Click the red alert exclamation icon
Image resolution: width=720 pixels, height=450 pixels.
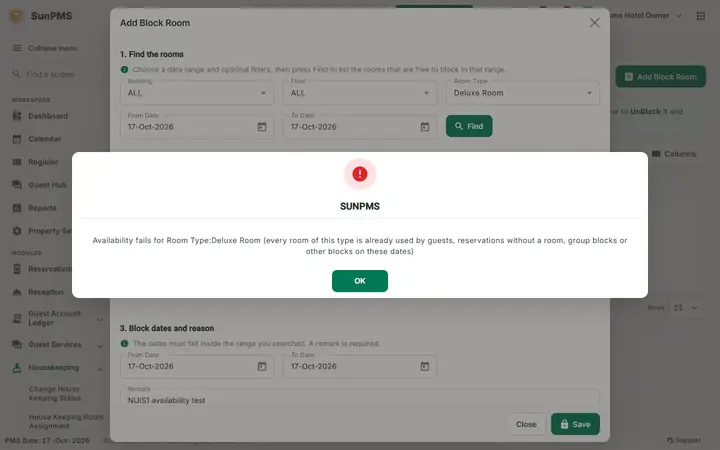point(360,174)
